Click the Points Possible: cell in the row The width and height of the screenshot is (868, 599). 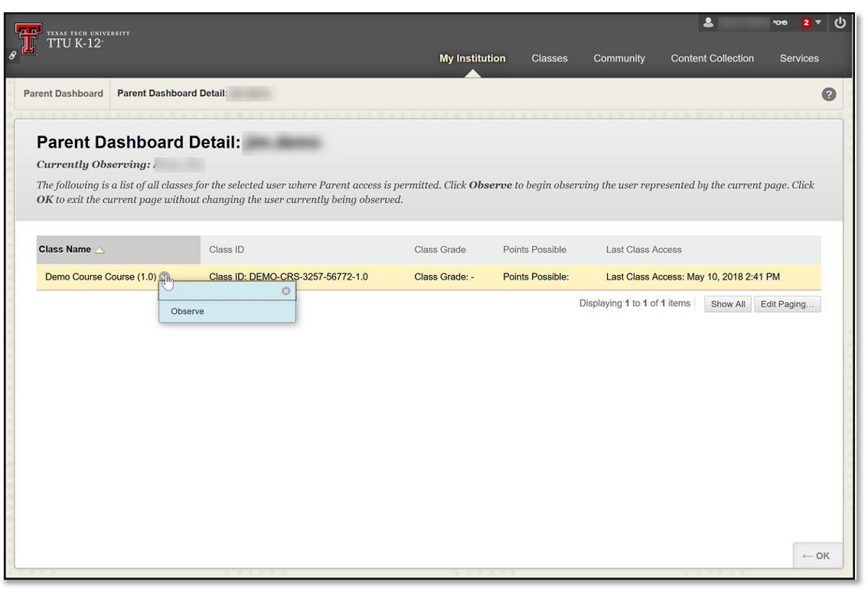[x=536, y=277]
